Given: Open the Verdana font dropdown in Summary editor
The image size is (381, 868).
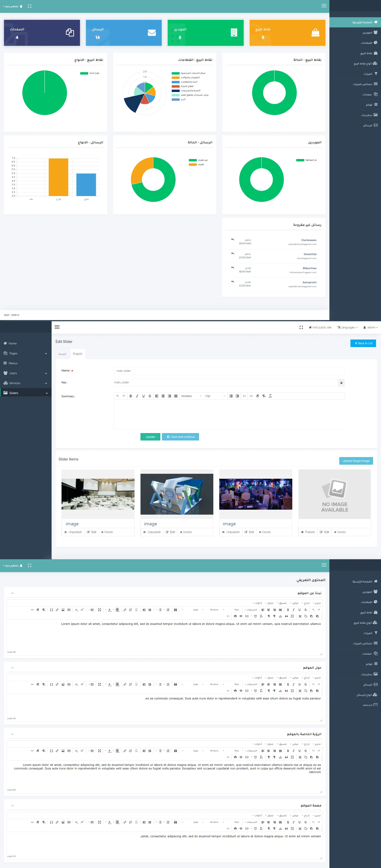Looking at the screenshot, I should pos(191,396).
